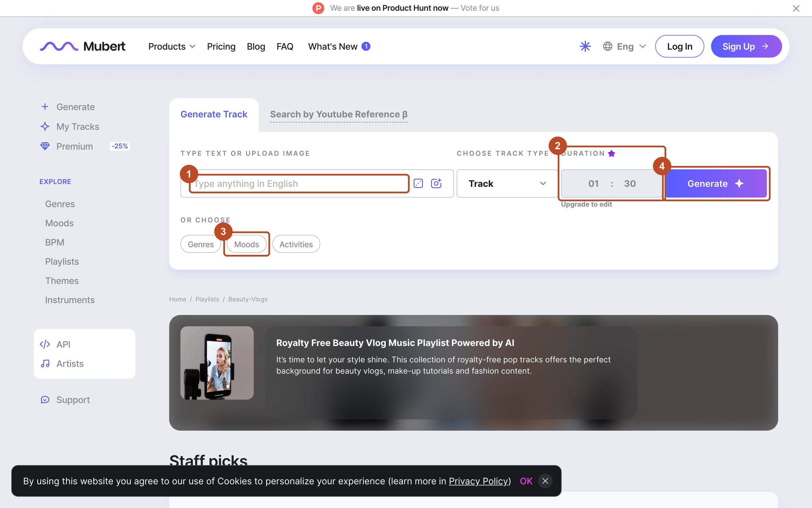Click the Artists music note icon
This screenshot has width=812, height=508.
coord(45,364)
